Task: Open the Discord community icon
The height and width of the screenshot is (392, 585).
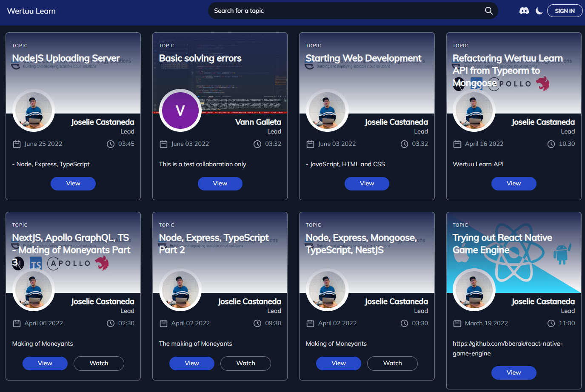Action: click(524, 11)
